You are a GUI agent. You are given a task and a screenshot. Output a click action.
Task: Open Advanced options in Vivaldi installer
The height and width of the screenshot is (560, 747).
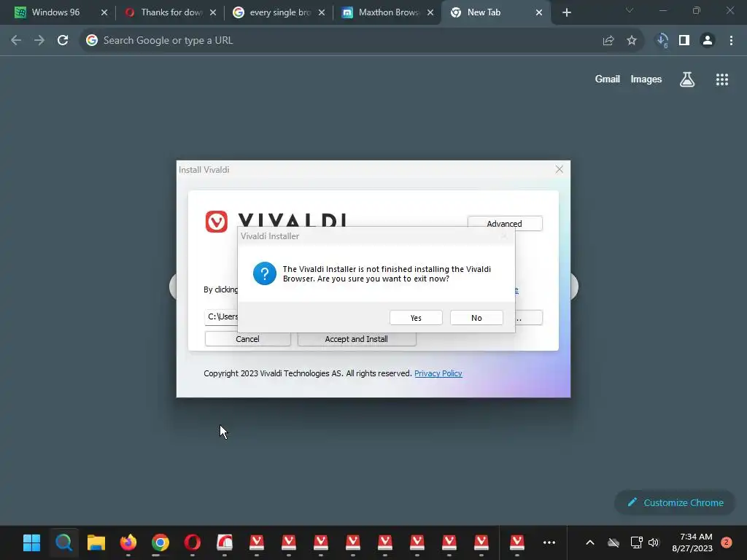(x=505, y=223)
